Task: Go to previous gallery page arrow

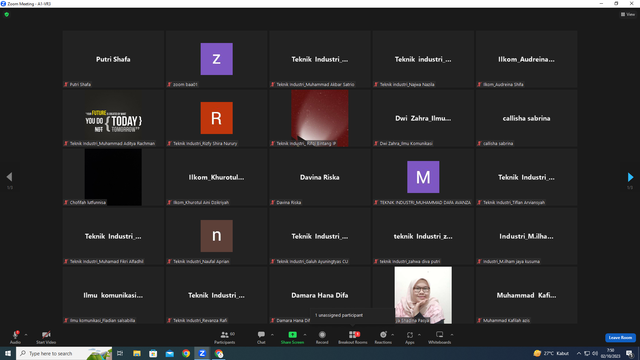Action: point(9,177)
